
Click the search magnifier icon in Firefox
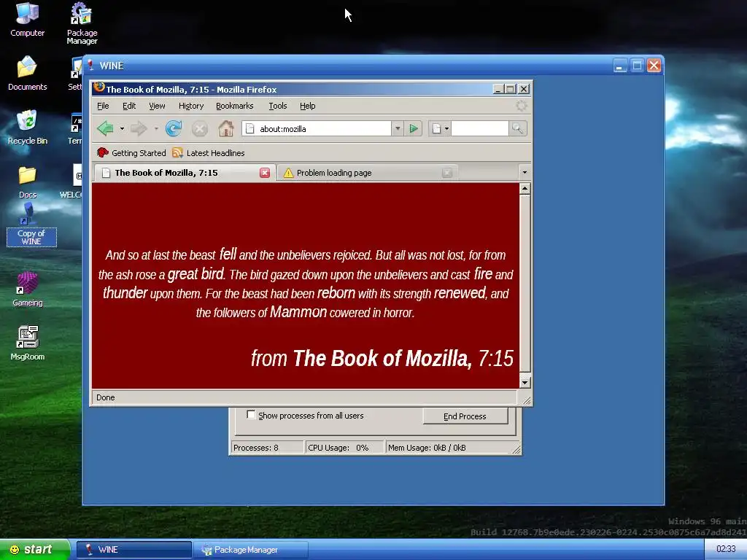point(518,128)
